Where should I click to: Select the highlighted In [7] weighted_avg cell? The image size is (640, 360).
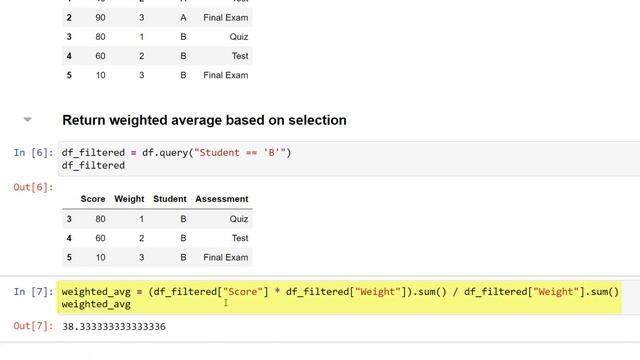(x=340, y=298)
